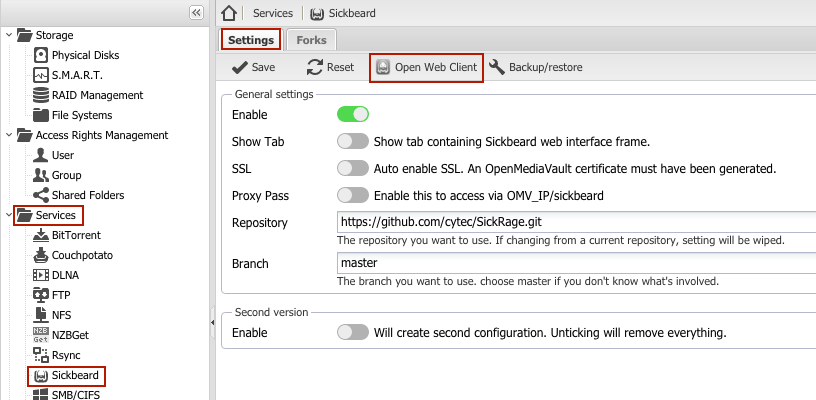Click the Rsync icon in tree
The image size is (816, 400).
41,355
